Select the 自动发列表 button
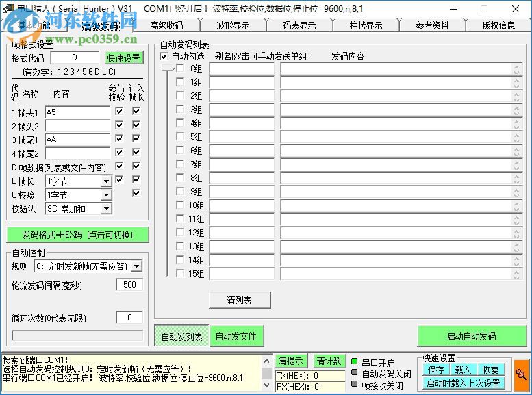Image resolution: width=532 pixels, height=395 pixels. (x=181, y=336)
